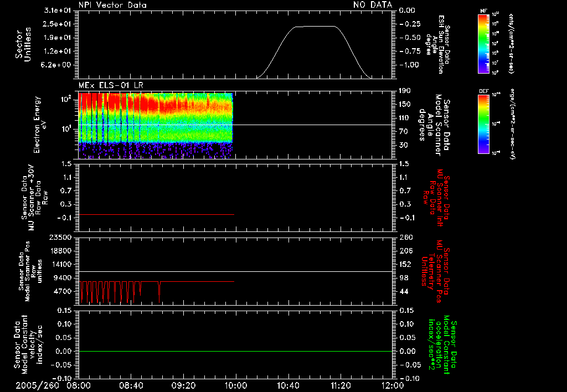
Task: Click the 10² Electron Energy tick
Action: pos(66,99)
